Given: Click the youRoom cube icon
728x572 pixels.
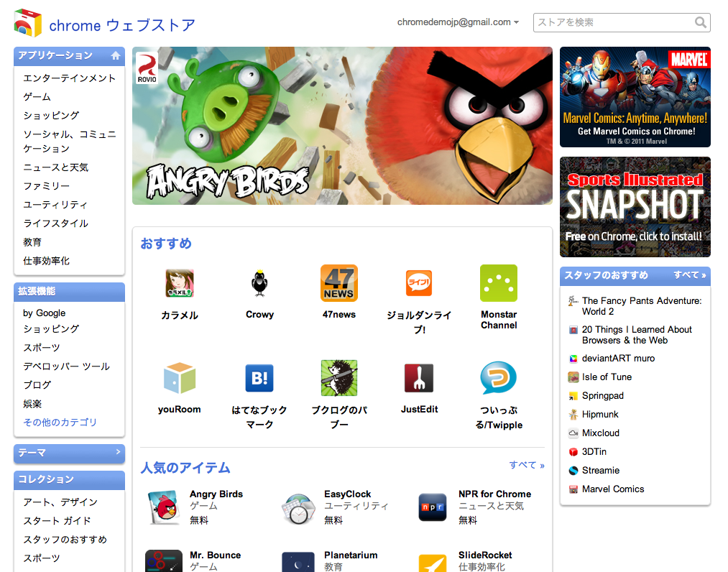Looking at the screenshot, I should coord(179,378).
